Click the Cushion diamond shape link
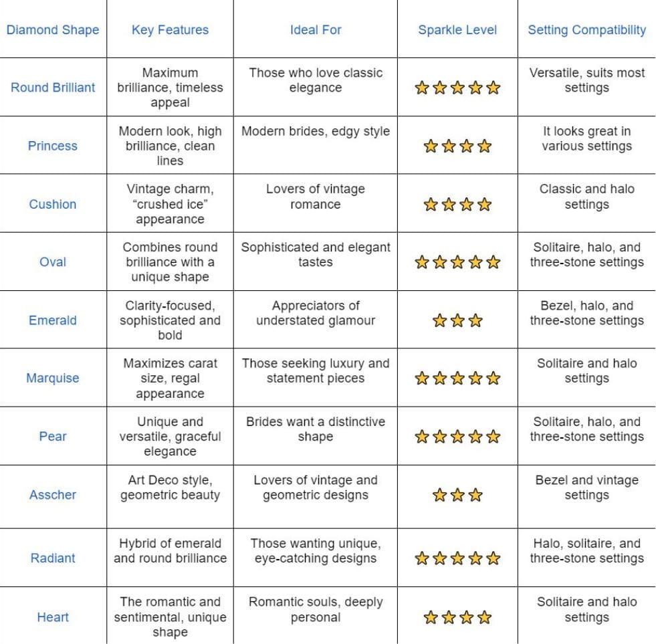The width and height of the screenshot is (656, 644). [53, 204]
